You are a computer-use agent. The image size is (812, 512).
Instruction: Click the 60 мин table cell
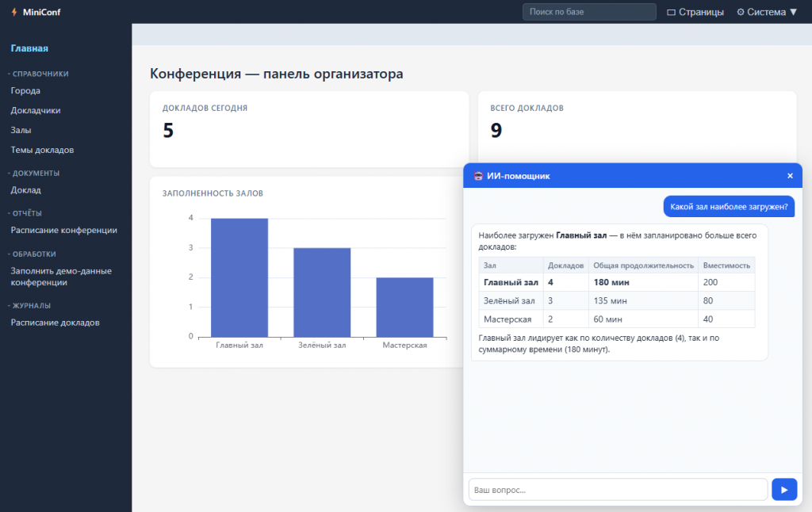643,319
